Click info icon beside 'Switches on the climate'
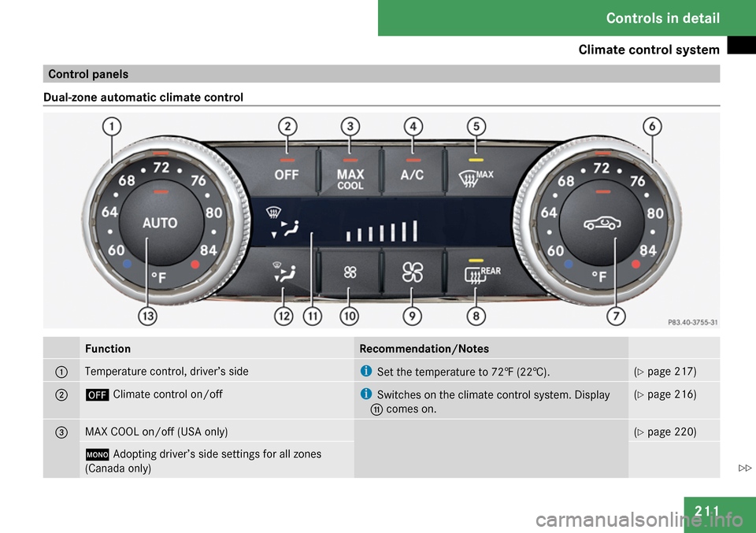This screenshot has width=756, height=533. (x=366, y=394)
